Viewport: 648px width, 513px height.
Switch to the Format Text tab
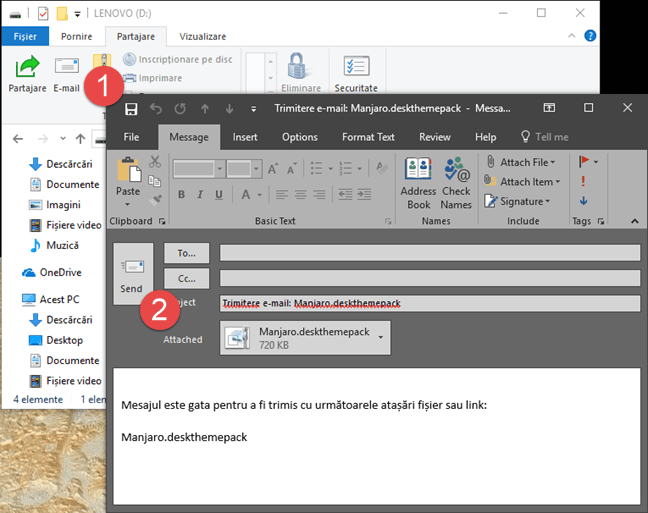[x=368, y=137]
